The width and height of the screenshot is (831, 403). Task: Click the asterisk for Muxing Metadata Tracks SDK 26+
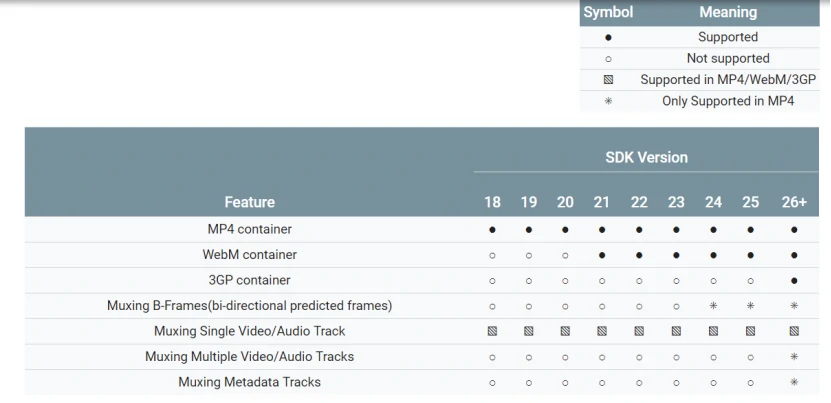point(794,382)
